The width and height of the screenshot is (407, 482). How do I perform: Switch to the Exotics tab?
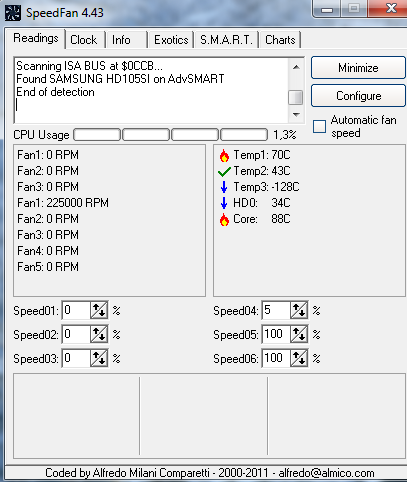(x=171, y=40)
